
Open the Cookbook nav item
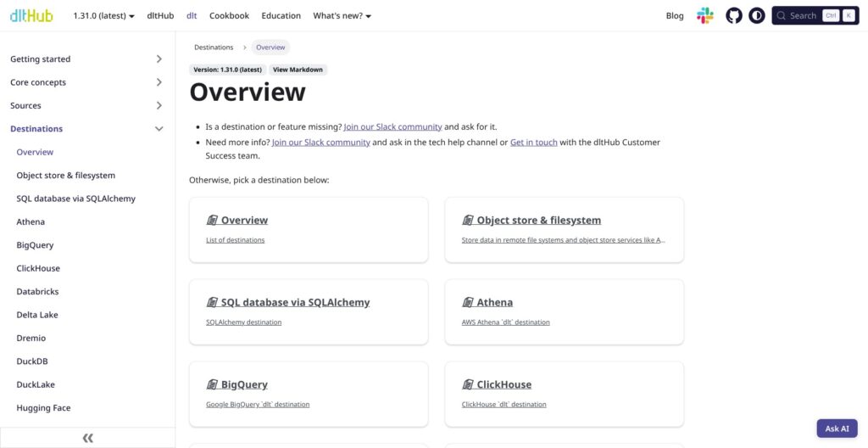pyautogui.click(x=229, y=15)
